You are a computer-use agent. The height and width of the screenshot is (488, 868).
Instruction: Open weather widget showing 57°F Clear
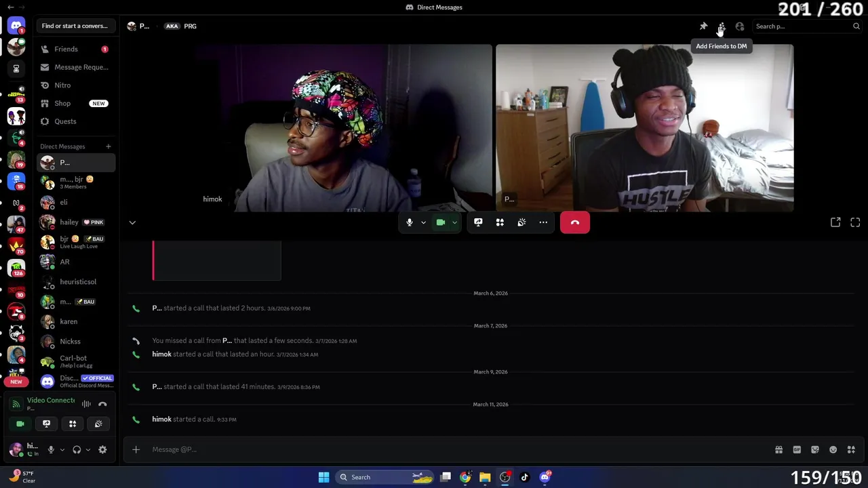[x=22, y=477]
